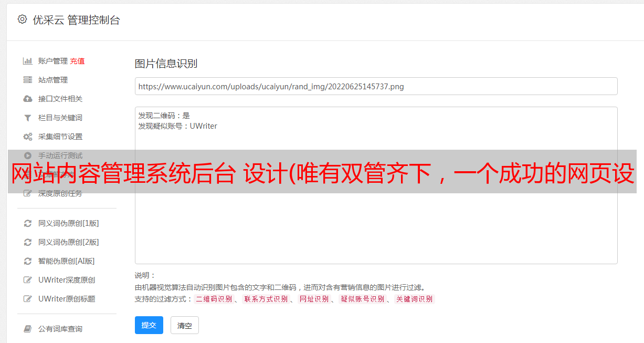Submit with the blue 提交 button
This screenshot has width=644, height=343.
click(x=149, y=325)
